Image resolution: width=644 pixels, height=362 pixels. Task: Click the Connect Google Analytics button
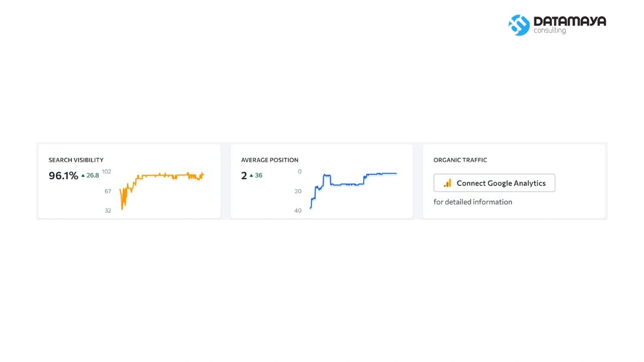tap(494, 183)
